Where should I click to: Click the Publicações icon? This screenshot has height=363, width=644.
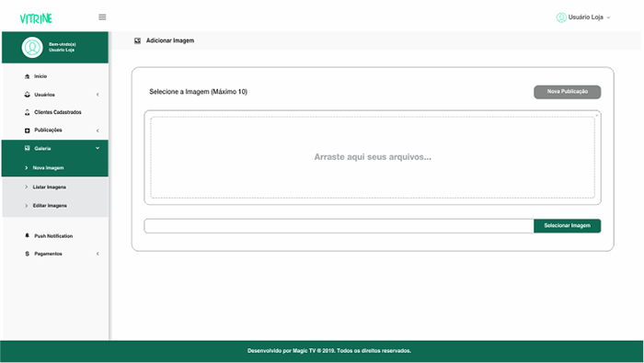[27, 130]
